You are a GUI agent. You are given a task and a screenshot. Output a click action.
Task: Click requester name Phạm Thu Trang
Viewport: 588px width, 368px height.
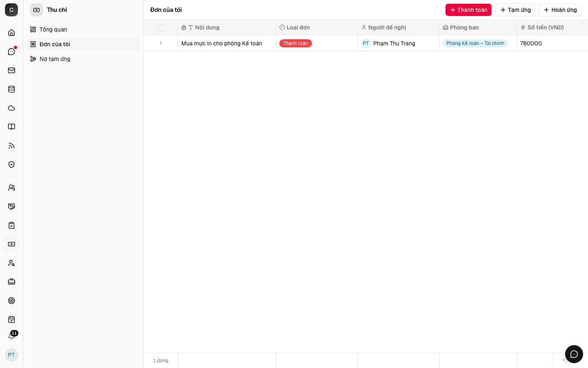click(394, 43)
